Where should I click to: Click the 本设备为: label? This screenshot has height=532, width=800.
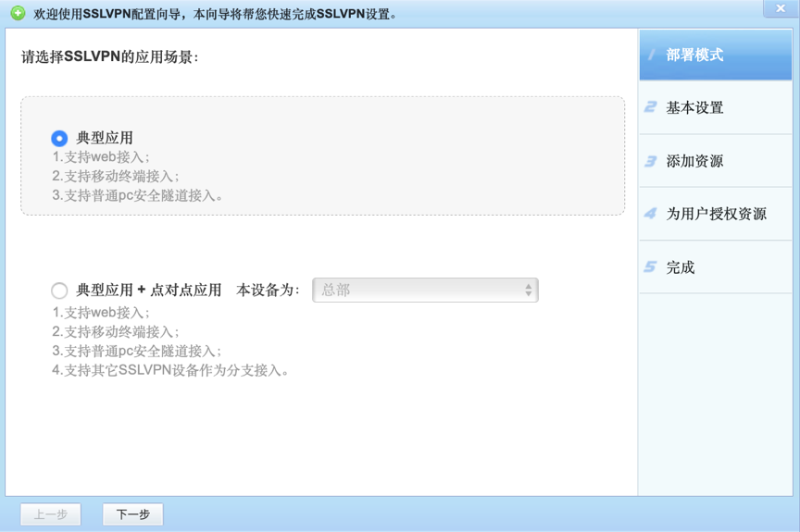point(268,290)
